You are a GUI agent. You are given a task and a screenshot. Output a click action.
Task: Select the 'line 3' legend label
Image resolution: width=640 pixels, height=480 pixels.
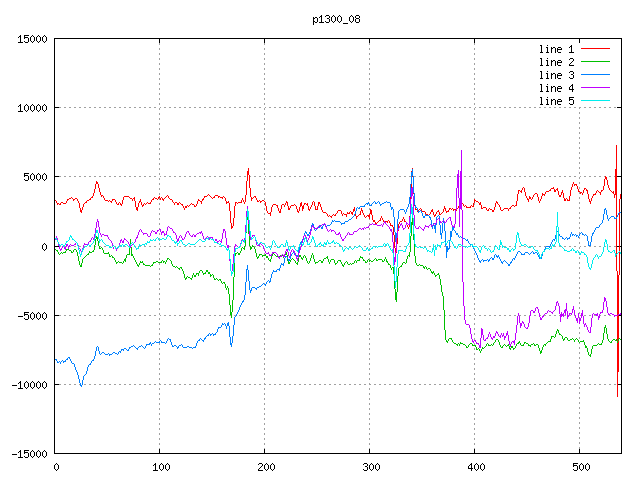tap(556, 75)
